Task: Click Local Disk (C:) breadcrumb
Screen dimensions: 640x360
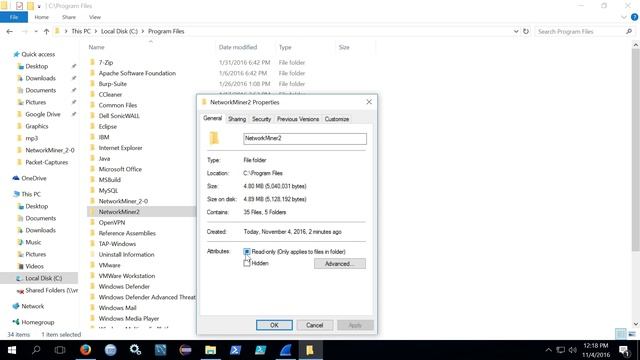Action: tap(119, 31)
